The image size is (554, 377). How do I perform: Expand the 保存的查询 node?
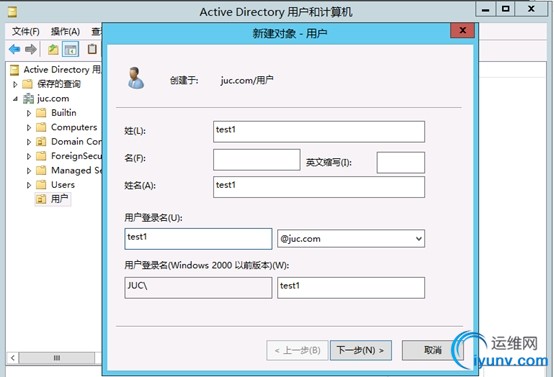(15, 84)
